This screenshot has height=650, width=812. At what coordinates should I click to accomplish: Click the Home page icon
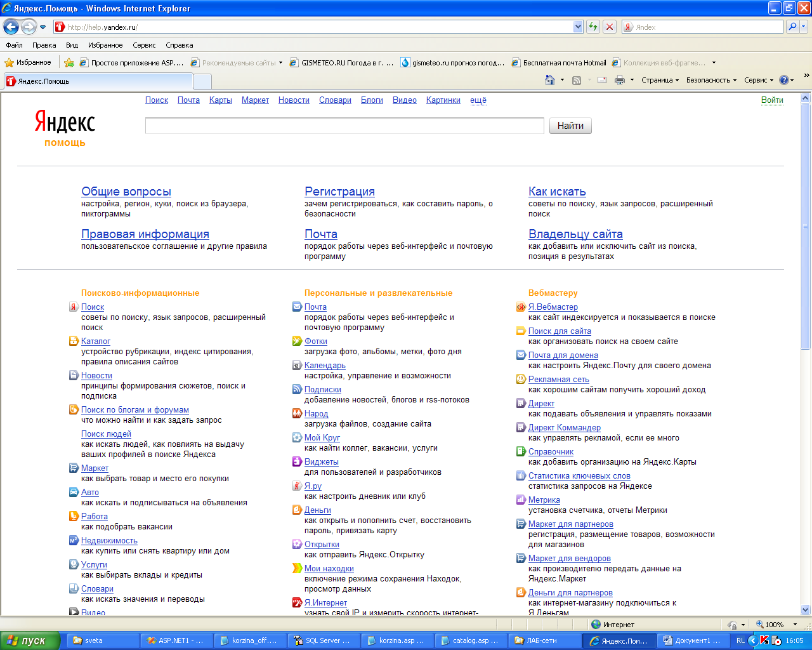click(x=550, y=80)
